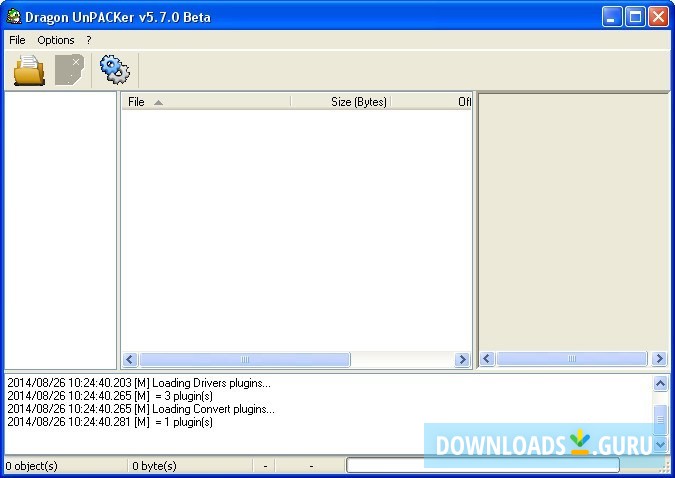This screenshot has width=675, height=478.
Task: Click the greyed-out close file toolbar icon
Action: coord(69,69)
